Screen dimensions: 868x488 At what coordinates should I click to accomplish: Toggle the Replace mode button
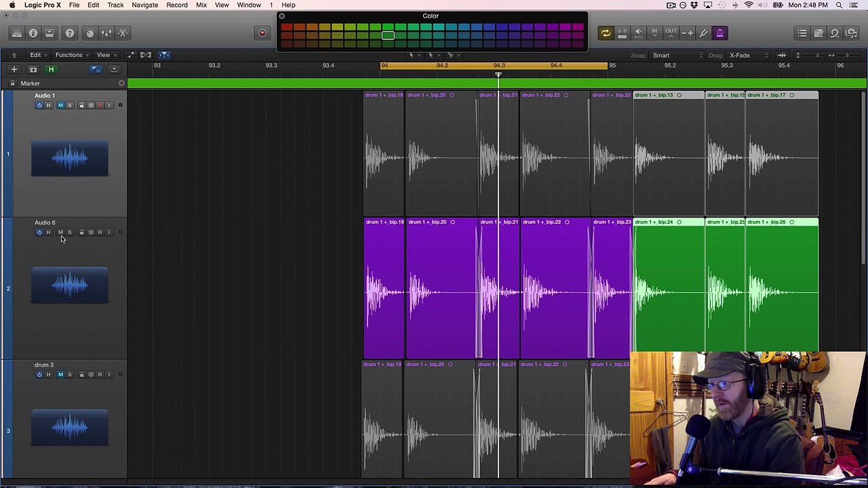622,33
